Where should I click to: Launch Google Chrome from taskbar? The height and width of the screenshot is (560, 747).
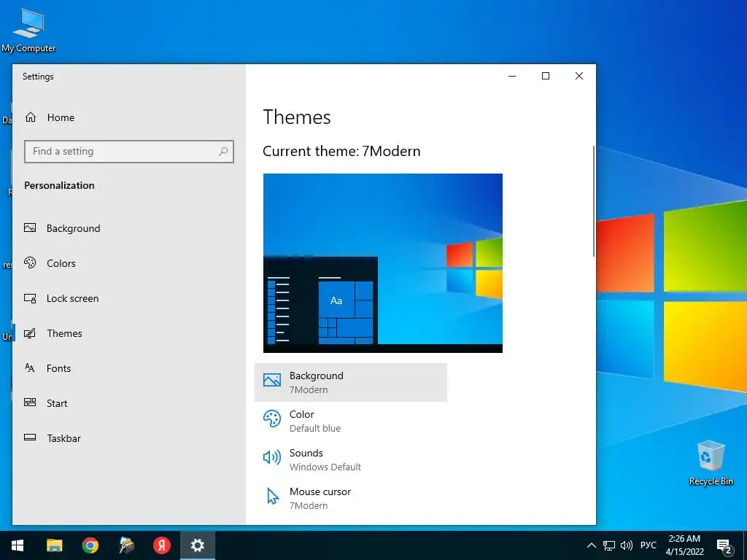tap(90, 545)
